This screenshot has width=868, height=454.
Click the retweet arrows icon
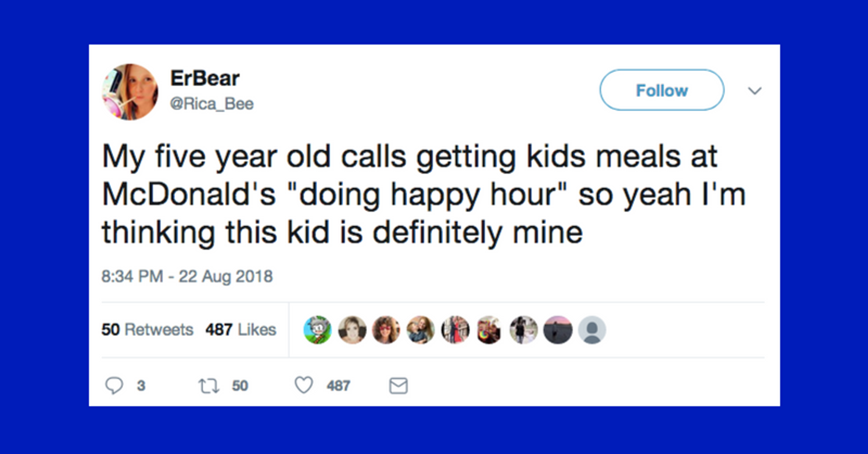point(209,386)
